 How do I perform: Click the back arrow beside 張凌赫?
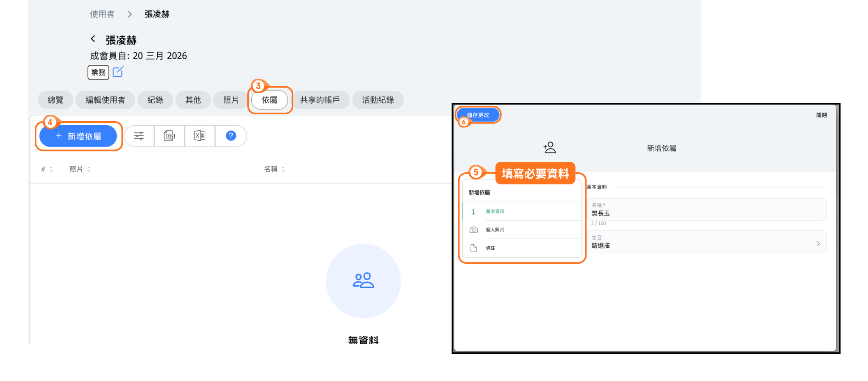[x=93, y=39]
